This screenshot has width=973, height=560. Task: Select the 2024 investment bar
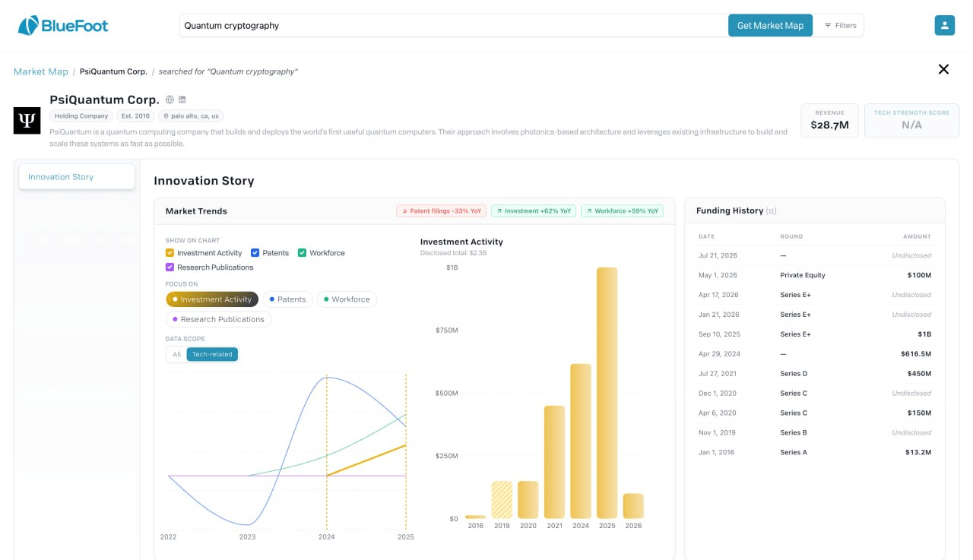[581, 441]
